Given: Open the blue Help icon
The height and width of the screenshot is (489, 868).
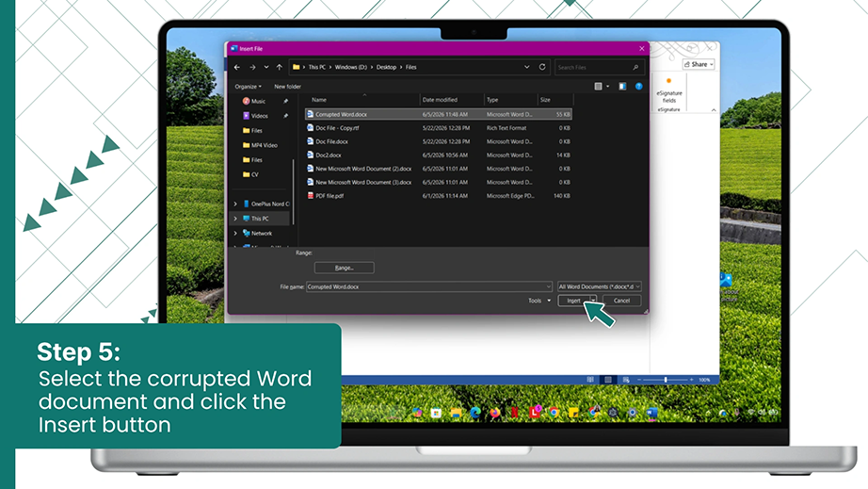Looking at the screenshot, I should click(639, 87).
